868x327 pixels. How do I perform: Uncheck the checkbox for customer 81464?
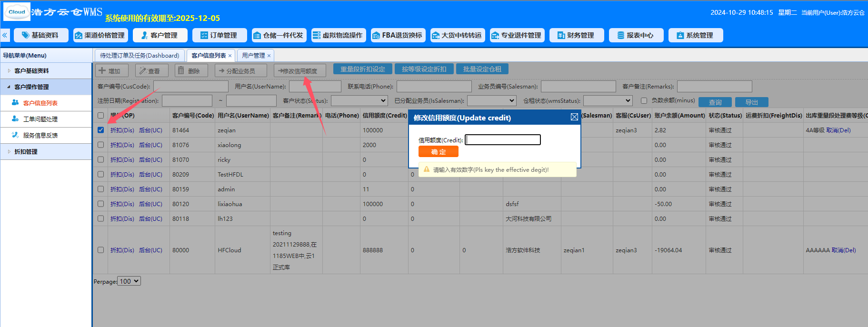[100, 130]
